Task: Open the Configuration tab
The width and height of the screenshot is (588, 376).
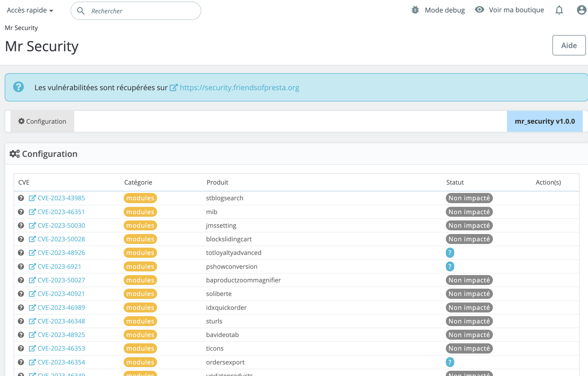Action: [x=42, y=121]
